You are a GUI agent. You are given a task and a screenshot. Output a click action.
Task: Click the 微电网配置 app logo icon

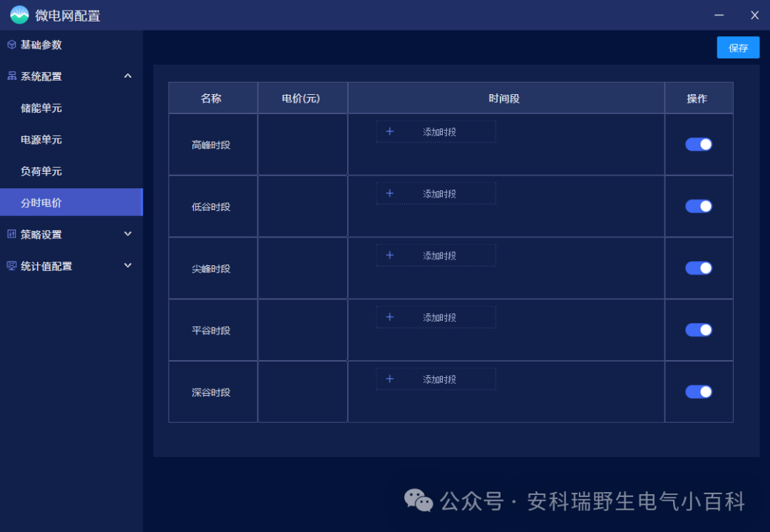[x=20, y=15]
